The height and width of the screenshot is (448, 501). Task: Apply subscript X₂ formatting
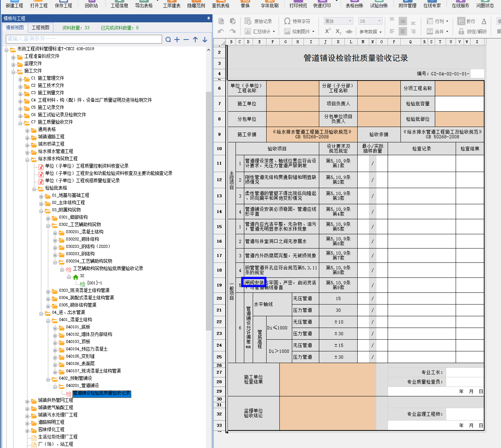click(x=338, y=31)
